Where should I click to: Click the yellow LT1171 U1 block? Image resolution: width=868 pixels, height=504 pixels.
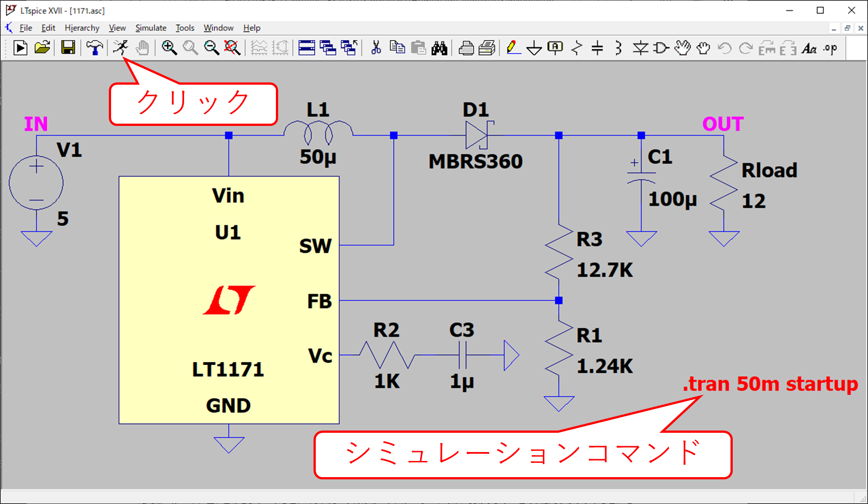(229, 300)
